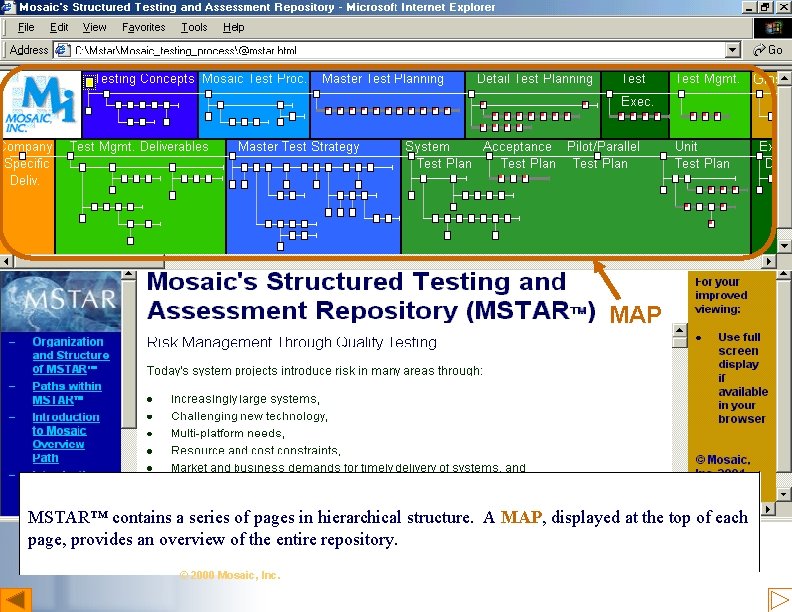The image size is (792, 612).
Task: Open Organization and Structure of MSTAR link
Action: coord(71,355)
